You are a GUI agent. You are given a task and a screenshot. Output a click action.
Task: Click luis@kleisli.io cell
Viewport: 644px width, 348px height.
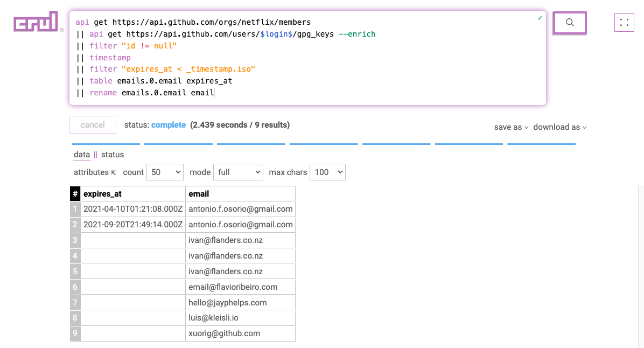point(240,318)
